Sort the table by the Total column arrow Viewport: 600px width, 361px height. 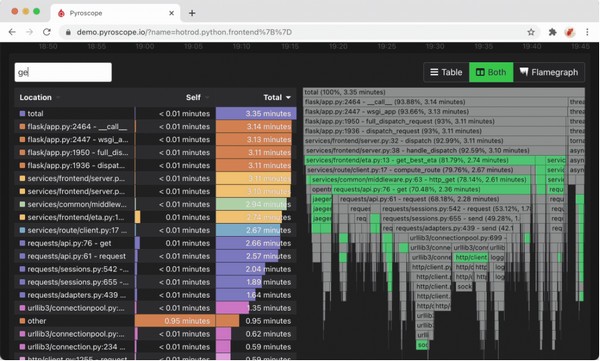pyautogui.click(x=288, y=98)
